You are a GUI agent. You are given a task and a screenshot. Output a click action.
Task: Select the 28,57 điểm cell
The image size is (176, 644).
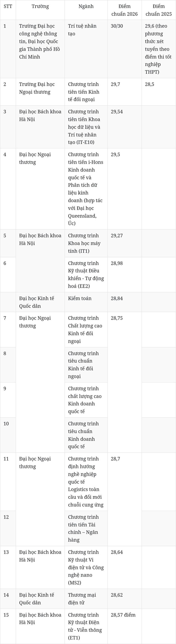click(x=124, y=626)
